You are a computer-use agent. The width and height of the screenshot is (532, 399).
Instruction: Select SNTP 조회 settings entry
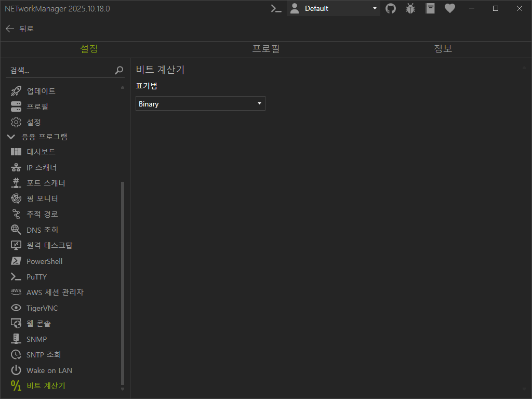[65, 354]
